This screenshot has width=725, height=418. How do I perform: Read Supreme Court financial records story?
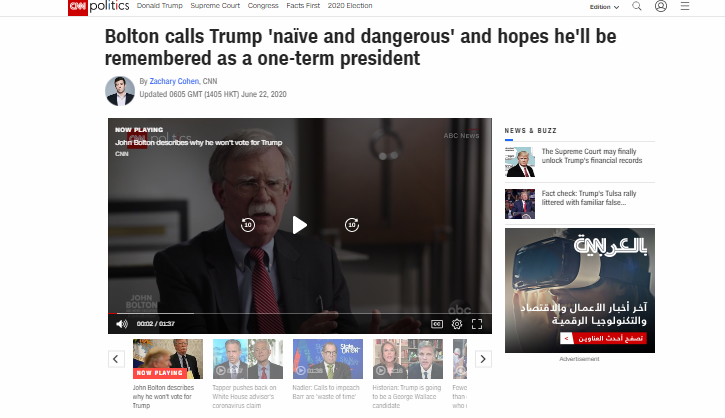tap(592, 156)
